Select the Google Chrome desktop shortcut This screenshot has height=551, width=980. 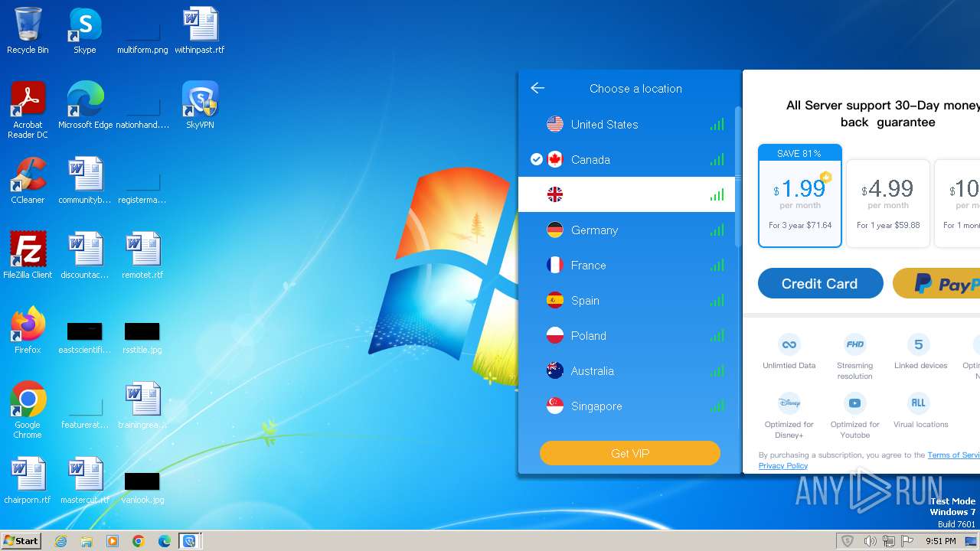coord(28,410)
